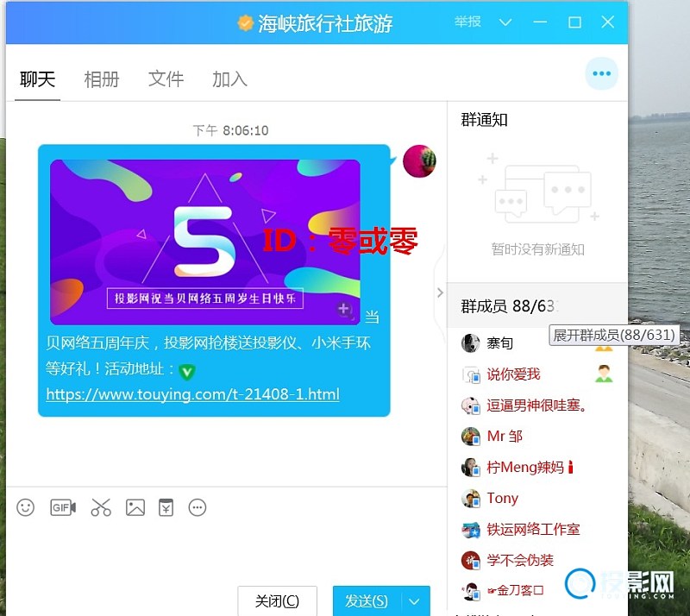Click the 暂时没有新通知 placeholder text
Screen dimensions: 690x616
click(537, 249)
